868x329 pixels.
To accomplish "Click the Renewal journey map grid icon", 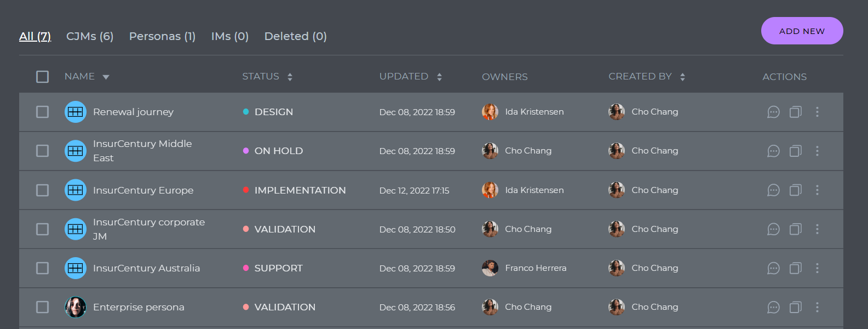I will click(76, 112).
